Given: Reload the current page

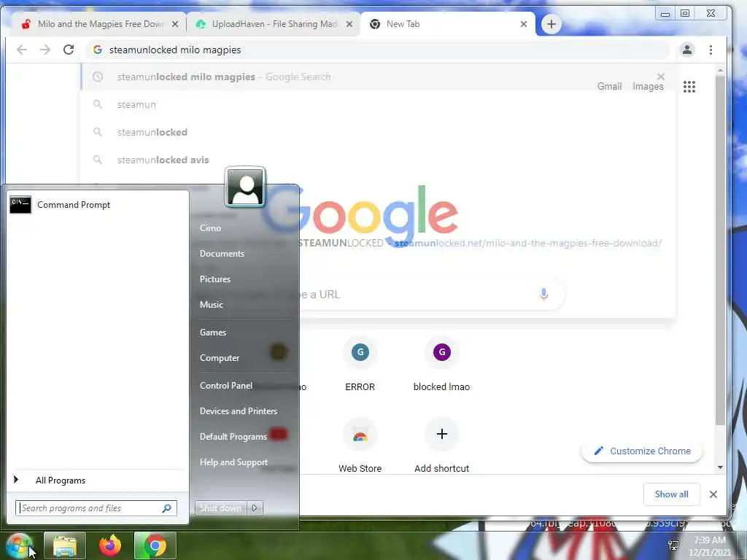Looking at the screenshot, I should [x=69, y=50].
